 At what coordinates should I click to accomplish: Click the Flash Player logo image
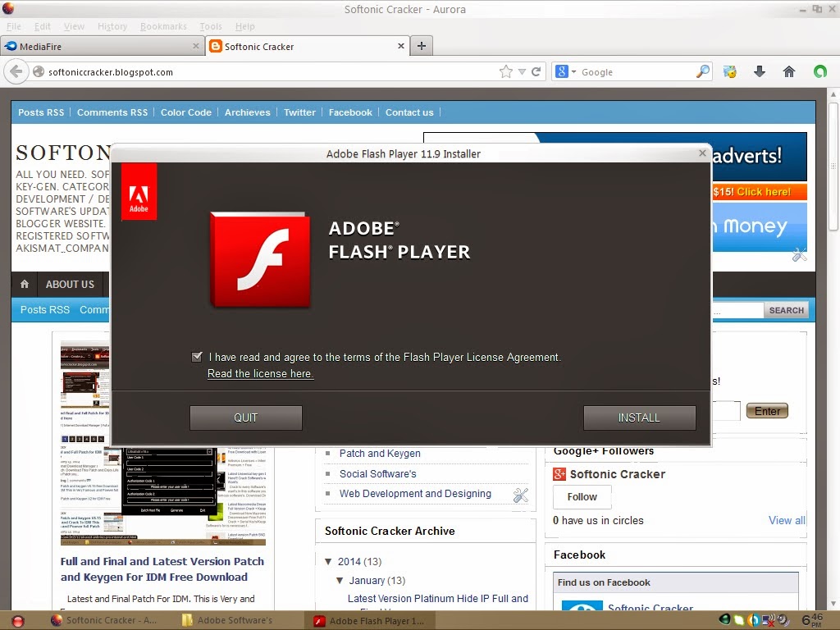point(260,260)
